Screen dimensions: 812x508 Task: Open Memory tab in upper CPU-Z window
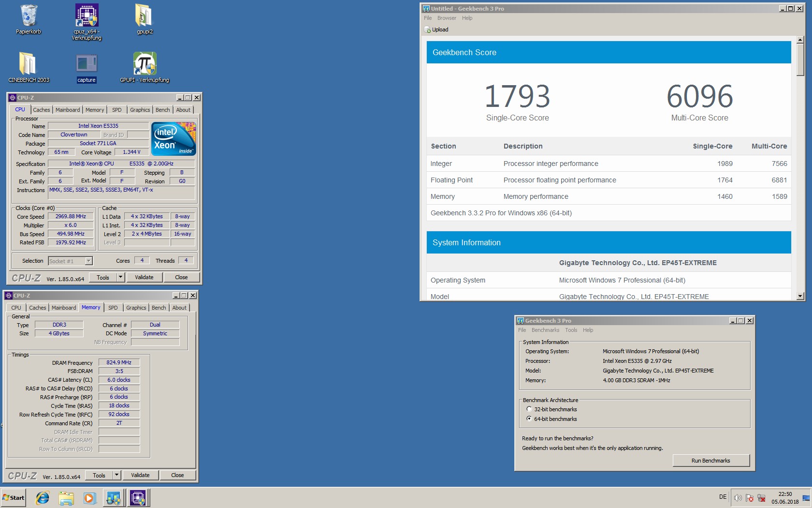coord(95,110)
